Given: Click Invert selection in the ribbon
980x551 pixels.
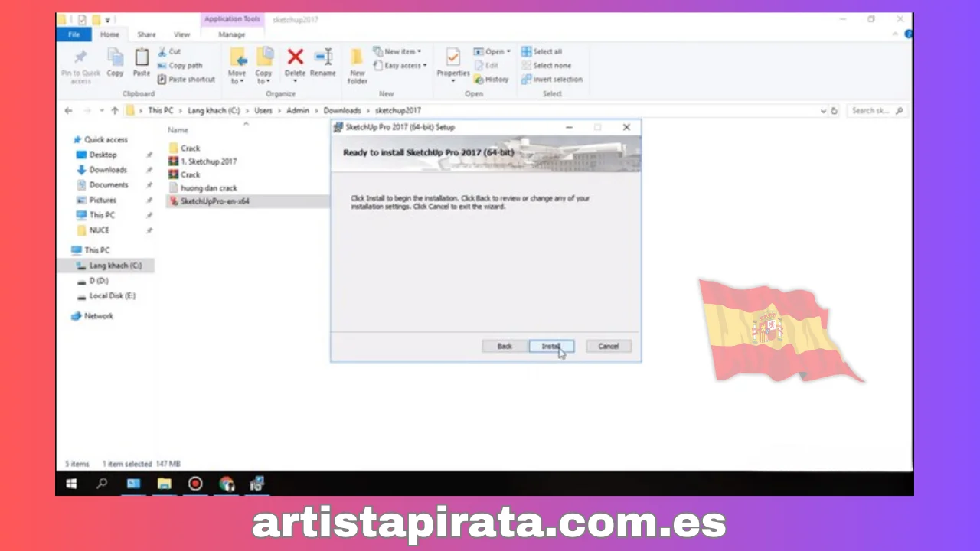Looking at the screenshot, I should click(552, 79).
